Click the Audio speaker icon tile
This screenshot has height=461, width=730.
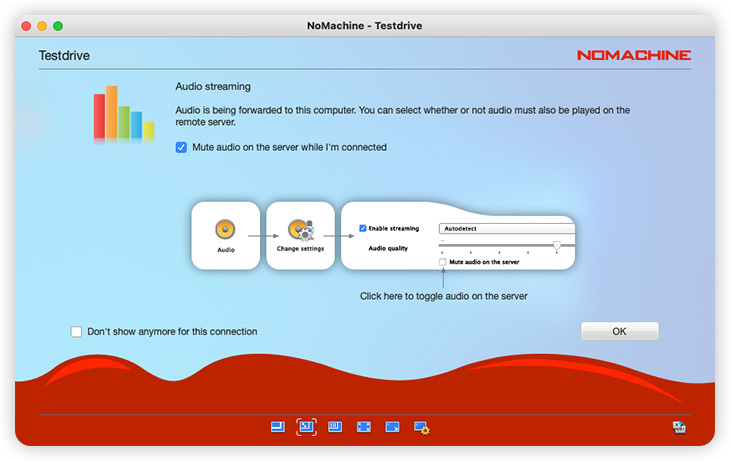click(x=226, y=234)
